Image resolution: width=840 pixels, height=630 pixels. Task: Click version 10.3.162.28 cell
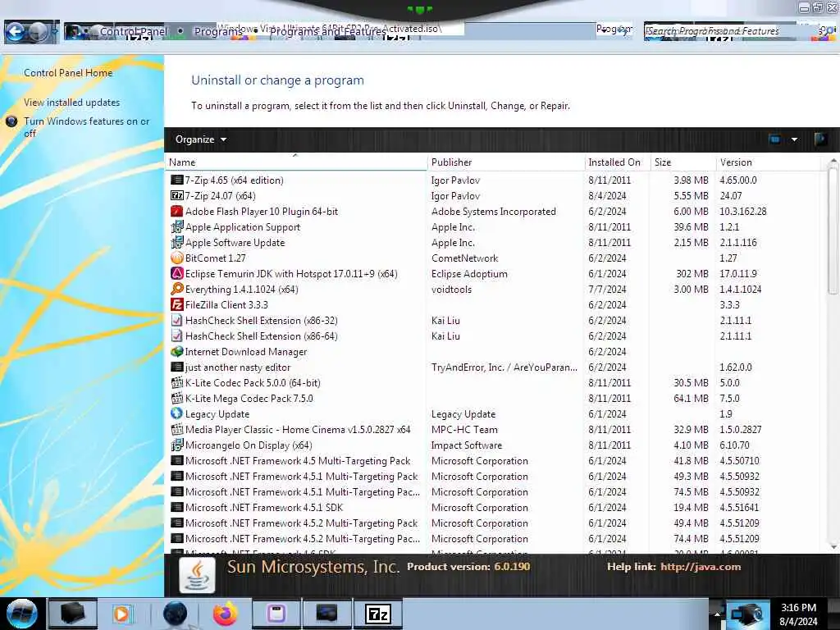click(742, 212)
